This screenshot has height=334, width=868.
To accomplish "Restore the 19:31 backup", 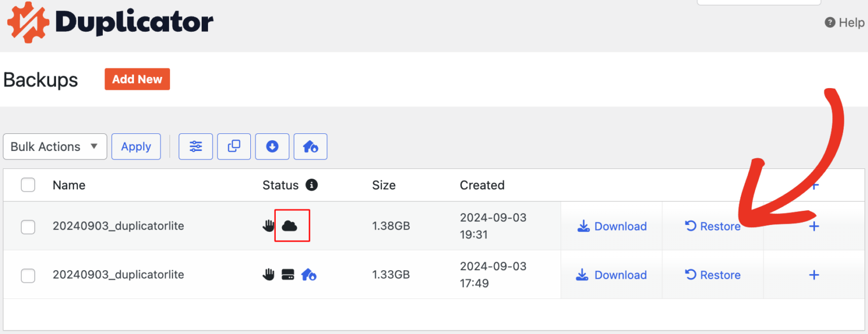I will coord(713,226).
